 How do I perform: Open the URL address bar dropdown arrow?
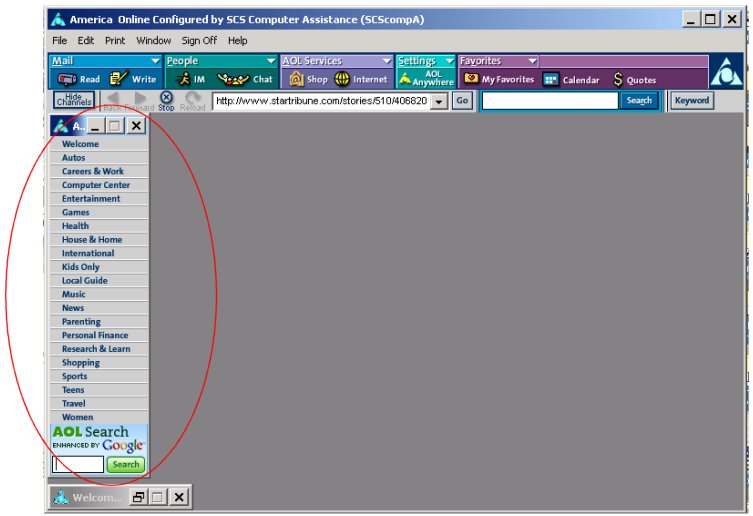(x=439, y=101)
